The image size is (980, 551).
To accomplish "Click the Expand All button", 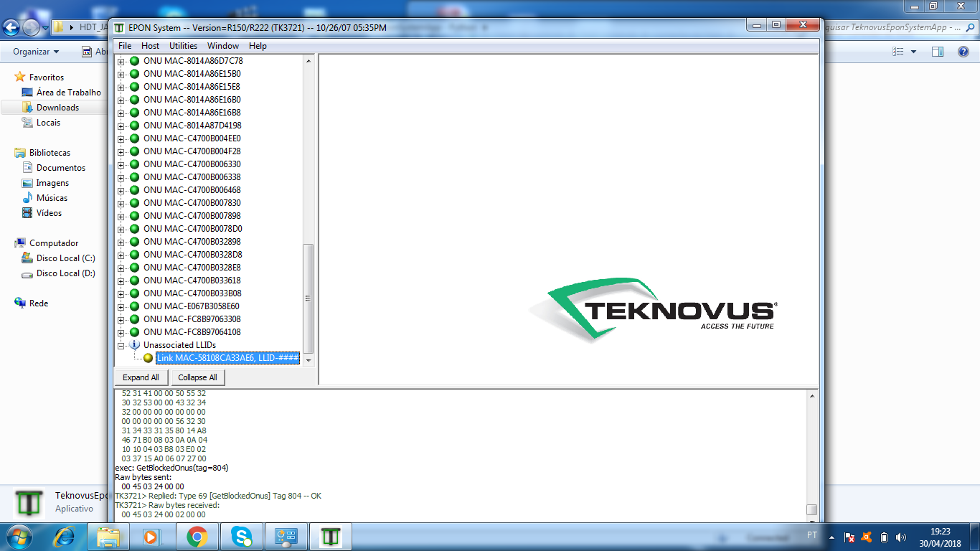I will [141, 377].
